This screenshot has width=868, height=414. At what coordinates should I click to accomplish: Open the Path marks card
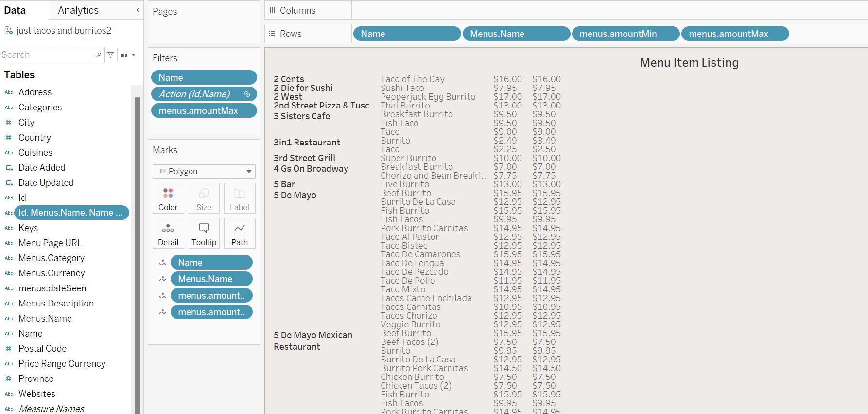pyautogui.click(x=240, y=233)
